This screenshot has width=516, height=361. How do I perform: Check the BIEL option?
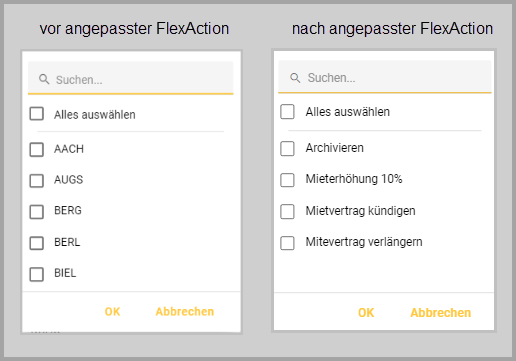pyautogui.click(x=37, y=274)
